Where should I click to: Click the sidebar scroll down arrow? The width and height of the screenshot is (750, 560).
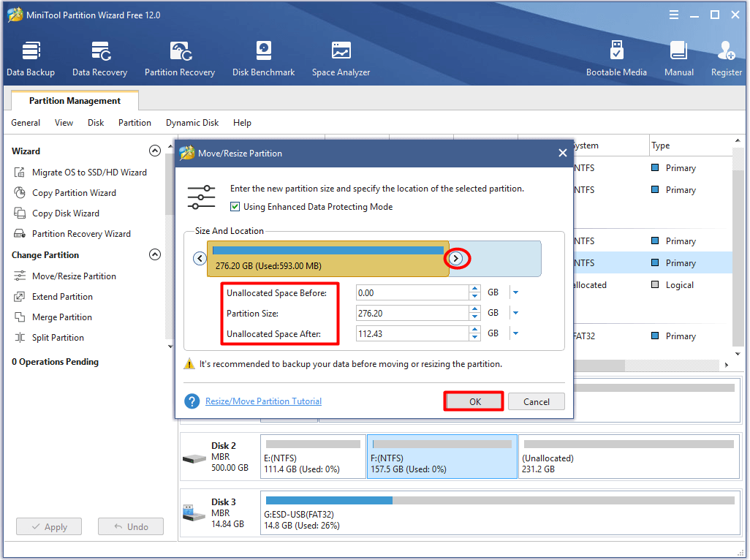[x=170, y=347]
